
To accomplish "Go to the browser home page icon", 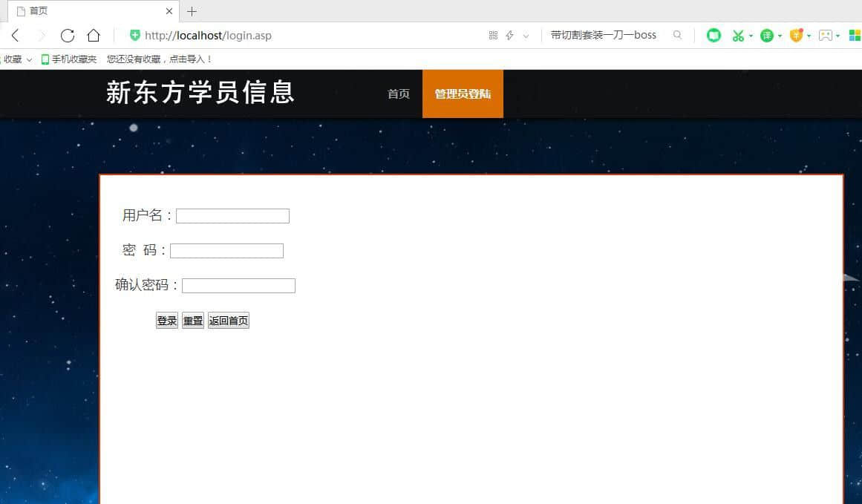I will click(94, 36).
